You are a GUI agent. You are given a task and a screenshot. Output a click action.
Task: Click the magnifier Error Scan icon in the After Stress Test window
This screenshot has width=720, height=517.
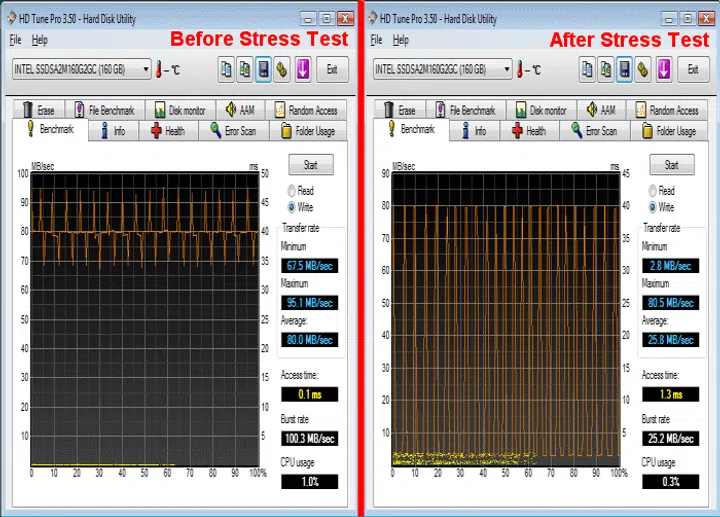pyautogui.click(x=578, y=131)
